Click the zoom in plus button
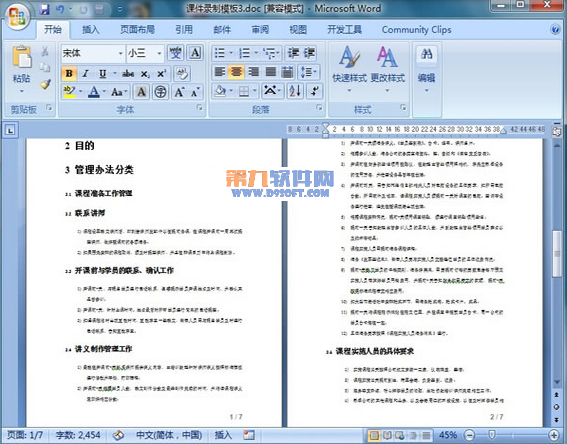Viewport: 567px width, 444px height. [554, 435]
